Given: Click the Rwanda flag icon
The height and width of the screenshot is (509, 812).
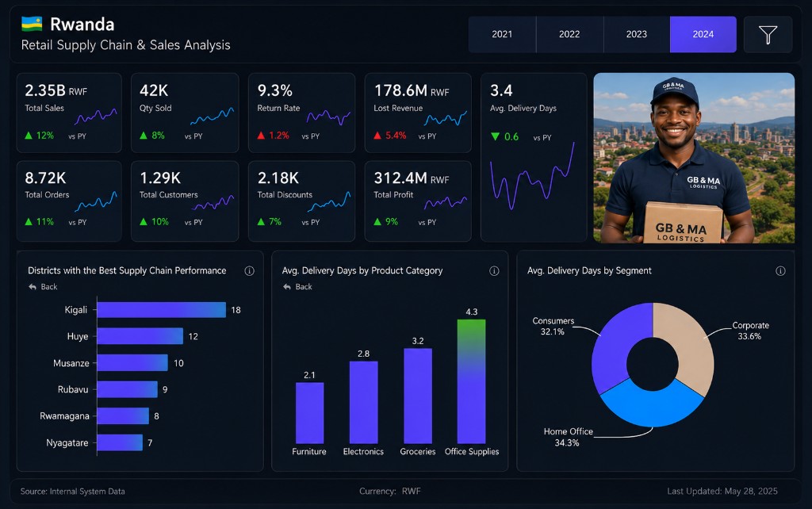Looking at the screenshot, I should coord(32,23).
